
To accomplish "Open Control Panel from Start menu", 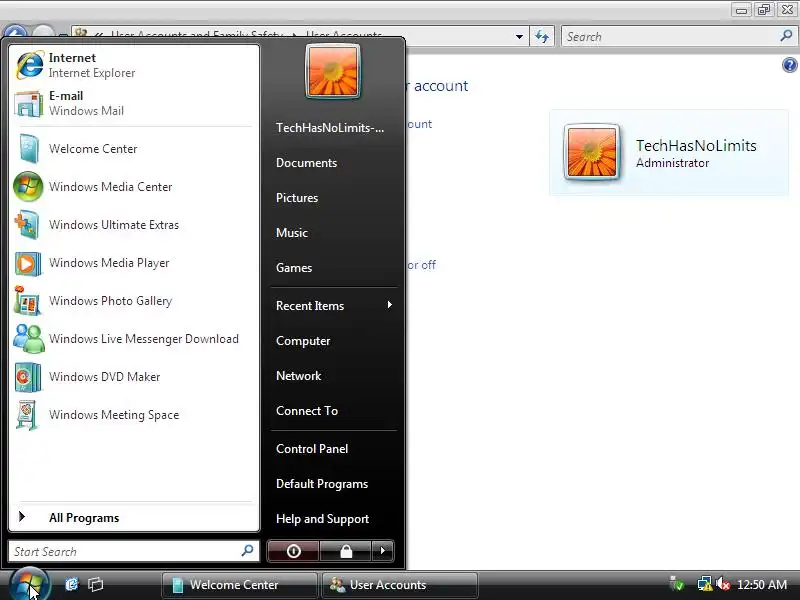I will pyautogui.click(x=312, y=449).
